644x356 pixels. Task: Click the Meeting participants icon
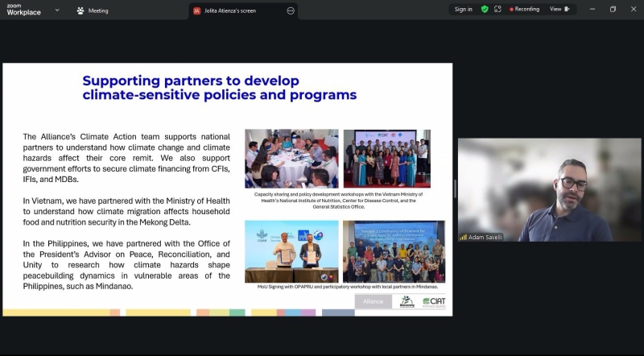(80, 10)
